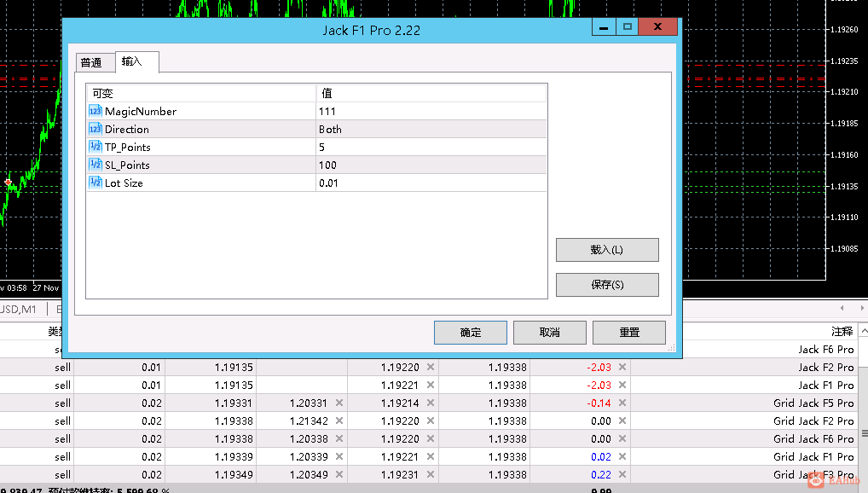Close the order with 0.22 profit

click(622, 474)
